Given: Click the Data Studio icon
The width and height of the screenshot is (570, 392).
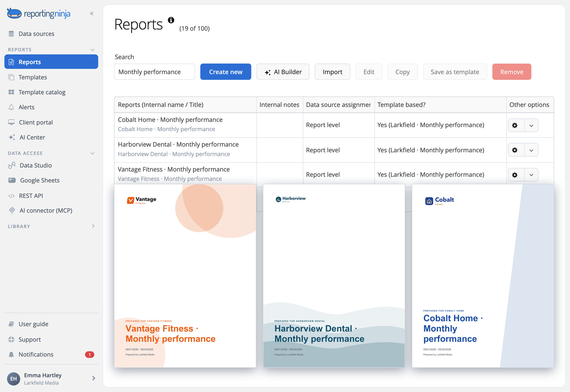Looking at the screenshot, I should click(12, 165).
